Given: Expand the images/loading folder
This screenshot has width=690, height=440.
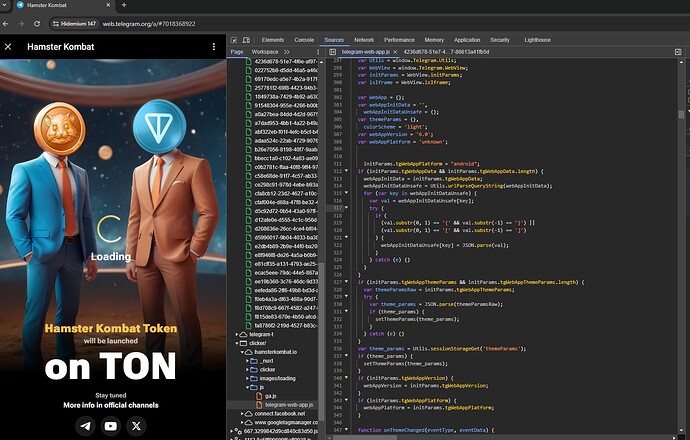Looking at the screenshot, I should point(247,378).
